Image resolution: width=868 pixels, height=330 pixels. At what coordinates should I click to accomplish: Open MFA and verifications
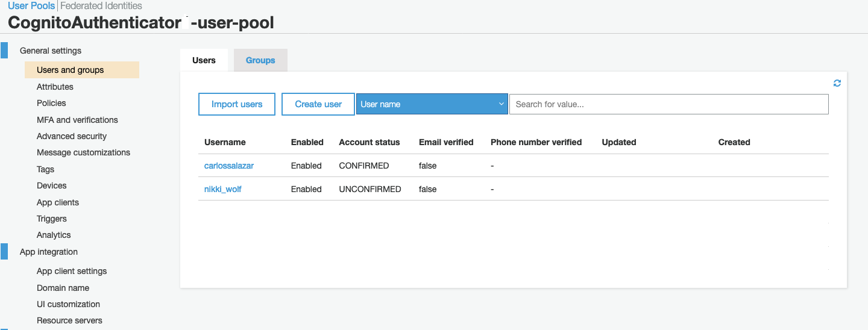click(77, 120)
